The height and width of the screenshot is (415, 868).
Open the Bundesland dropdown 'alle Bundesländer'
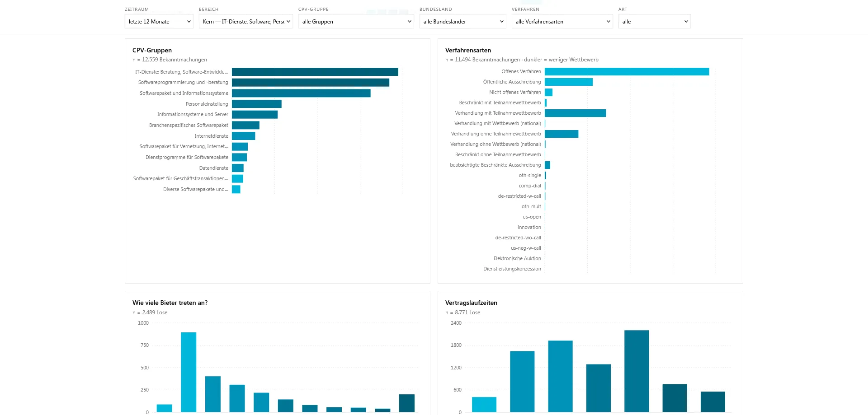(463, 21)
